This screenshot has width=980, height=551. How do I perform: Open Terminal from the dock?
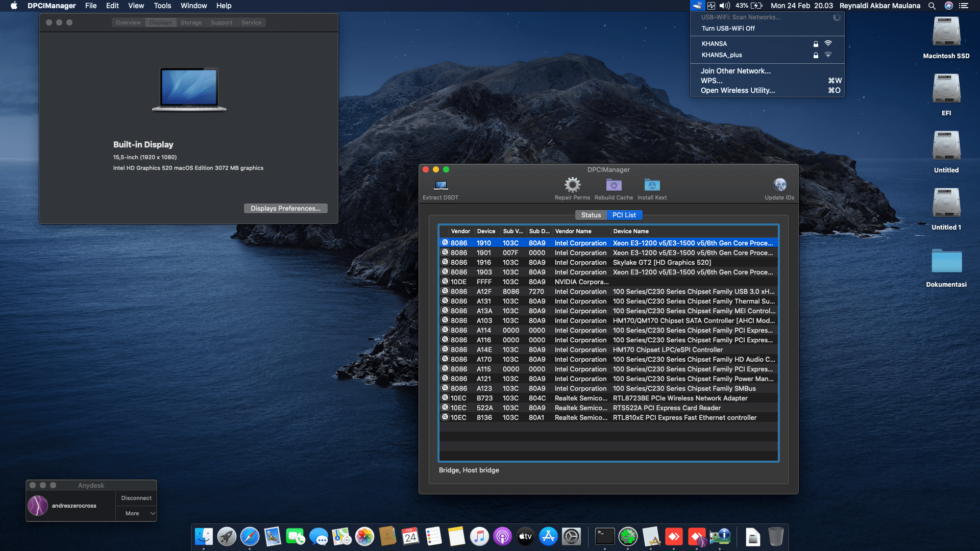[605, 537]
